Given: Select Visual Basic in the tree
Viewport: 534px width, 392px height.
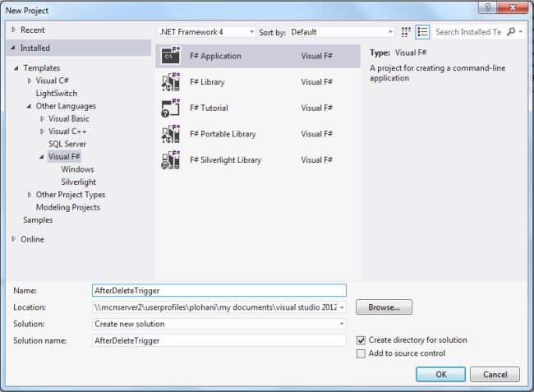Looking at the screenshot, I should [x=69, y=119].
